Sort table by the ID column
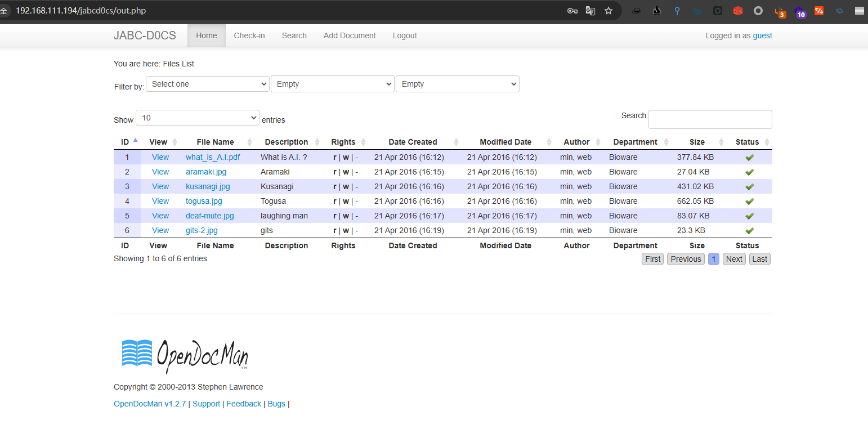Screen dimensions: 868x438 pyautogui.click(x=126, y=142)
